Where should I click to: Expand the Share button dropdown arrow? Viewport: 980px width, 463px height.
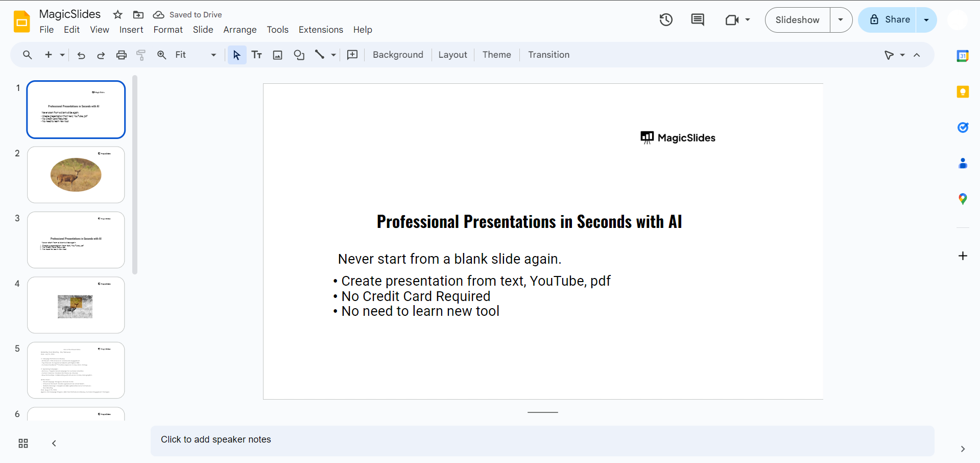coord(926,20)
